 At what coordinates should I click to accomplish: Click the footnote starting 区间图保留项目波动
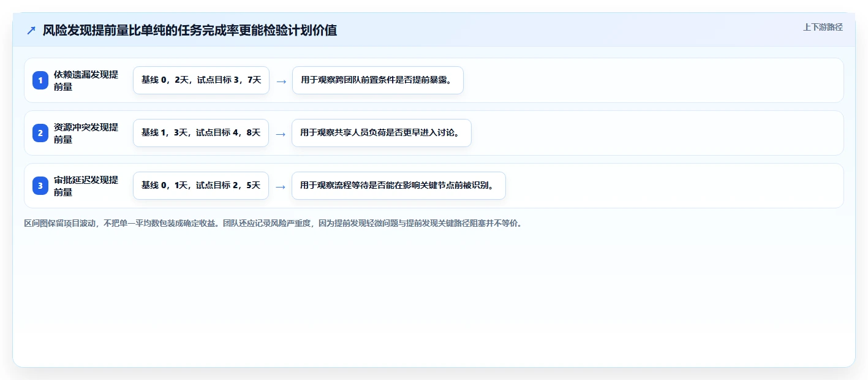coord(274,224)
